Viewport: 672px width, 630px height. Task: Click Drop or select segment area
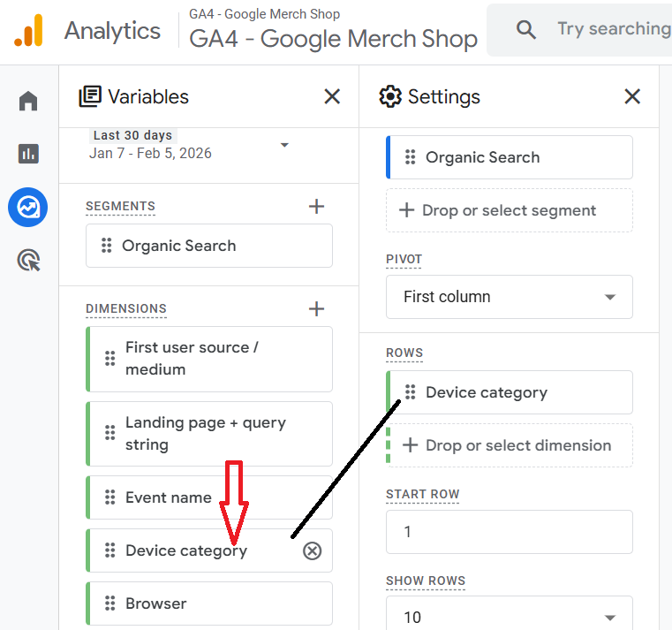click(x=509, y=210)
